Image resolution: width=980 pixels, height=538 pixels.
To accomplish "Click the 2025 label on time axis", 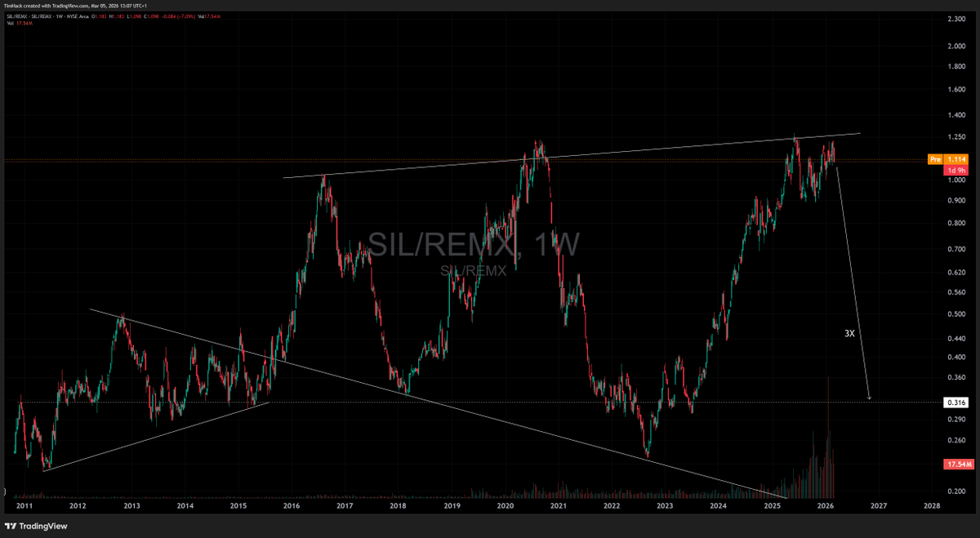I will pyautogui.click(x=772, y=506).
